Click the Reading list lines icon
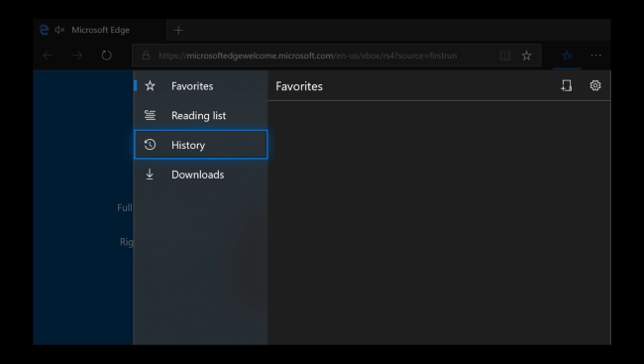Viewport: 644px width, 364px height. pyautogui.click(x=150, y=115)
